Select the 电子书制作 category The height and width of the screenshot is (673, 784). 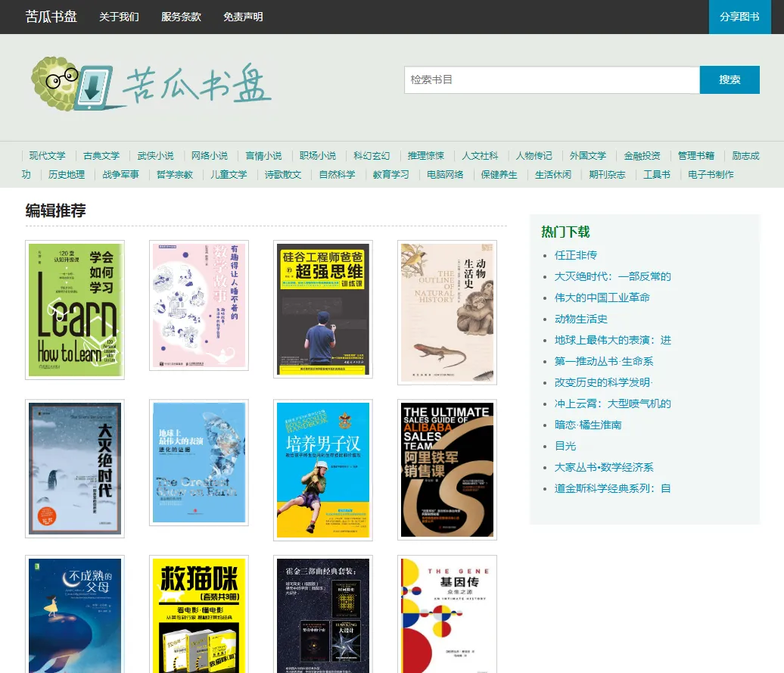pyautogui.click(x=711, y=175)
